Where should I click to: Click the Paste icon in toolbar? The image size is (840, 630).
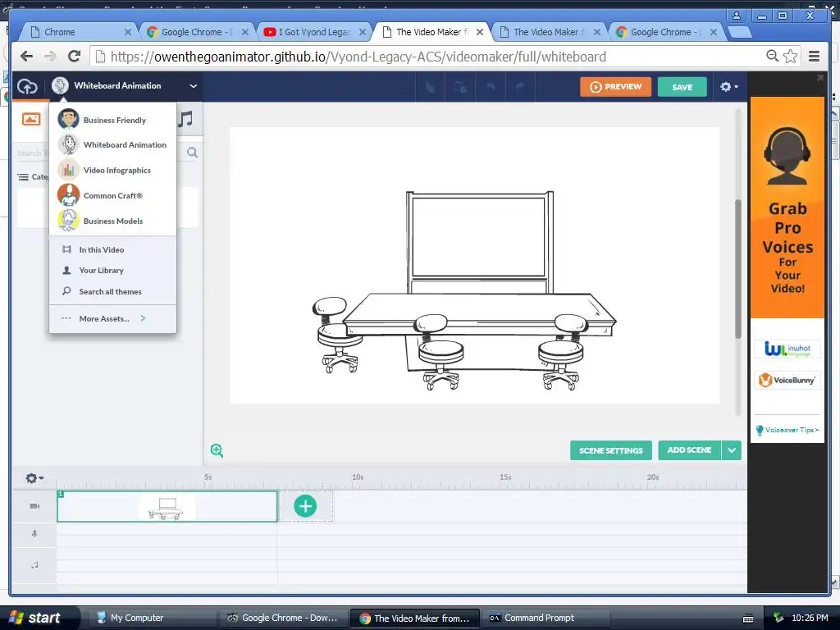click(x=459, y=87)
